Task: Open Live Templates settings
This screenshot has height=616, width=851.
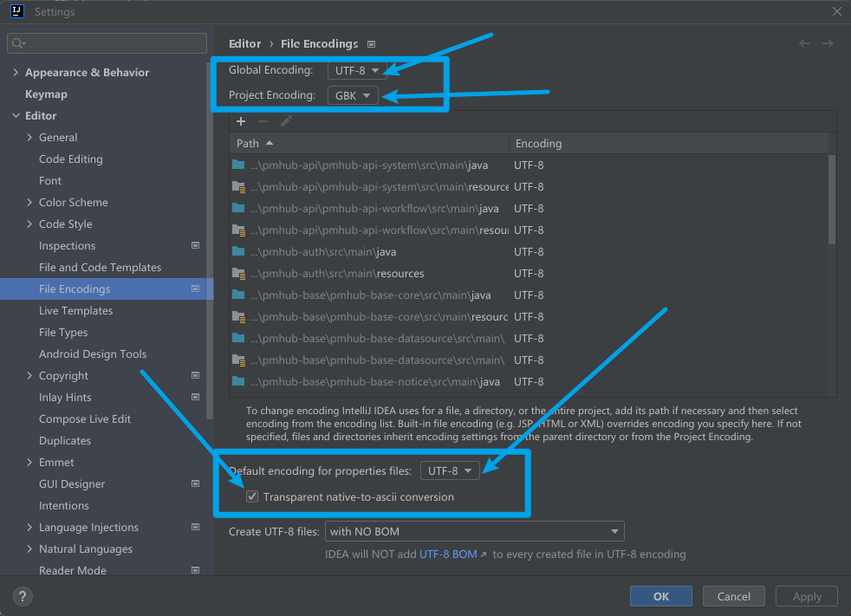Action: 76,310
